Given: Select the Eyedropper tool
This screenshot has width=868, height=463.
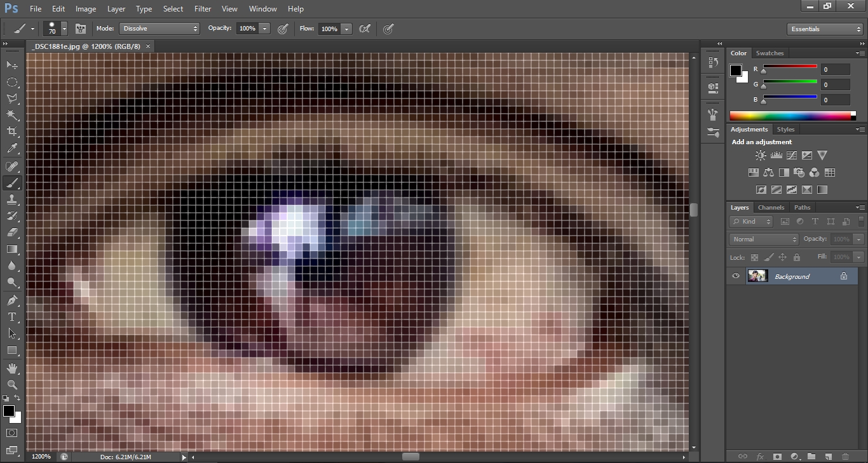Looking at the screenshot, I should [x=12, y=149].
